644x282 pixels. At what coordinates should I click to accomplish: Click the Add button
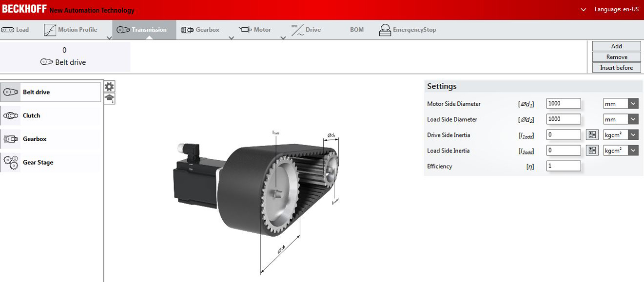tap(617, 46)
